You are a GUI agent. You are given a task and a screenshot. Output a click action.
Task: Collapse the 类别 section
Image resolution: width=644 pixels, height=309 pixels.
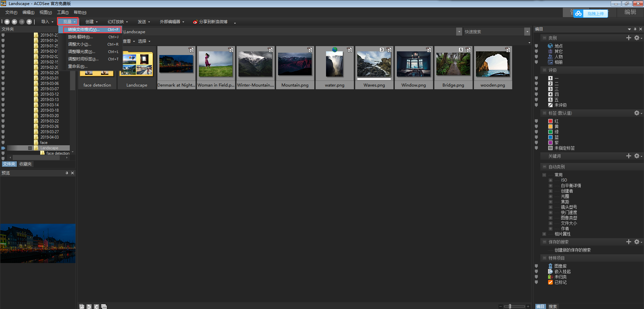click(x=544, y=38)
